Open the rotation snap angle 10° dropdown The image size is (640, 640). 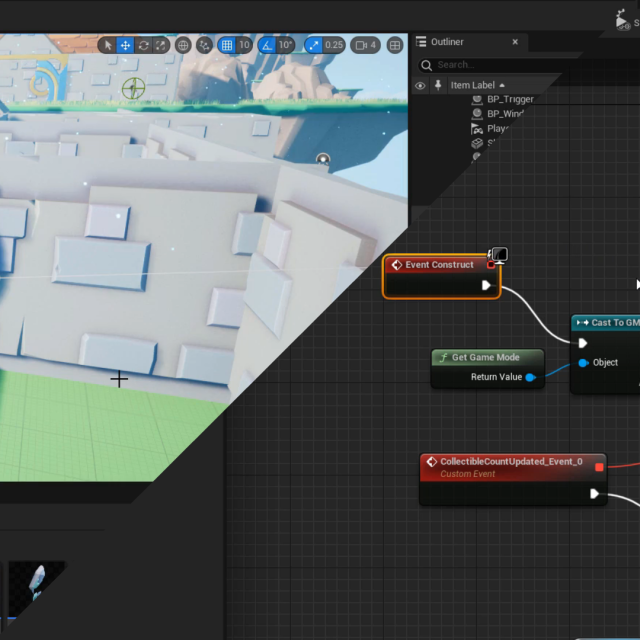(286, 45)
